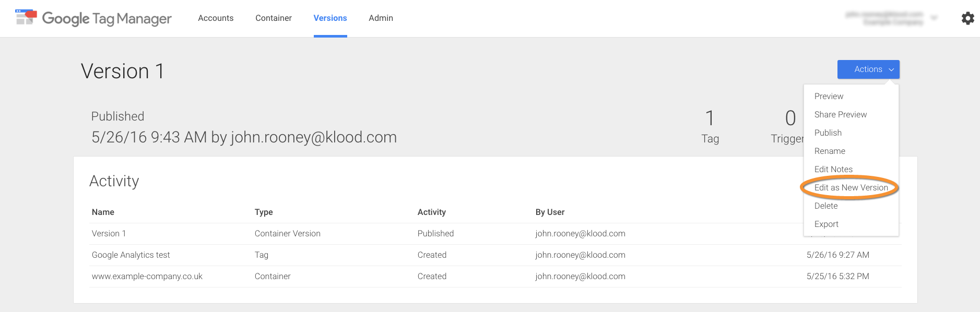Open the settings gear icon
Viewport: 980px width, 312px height.
967,18
